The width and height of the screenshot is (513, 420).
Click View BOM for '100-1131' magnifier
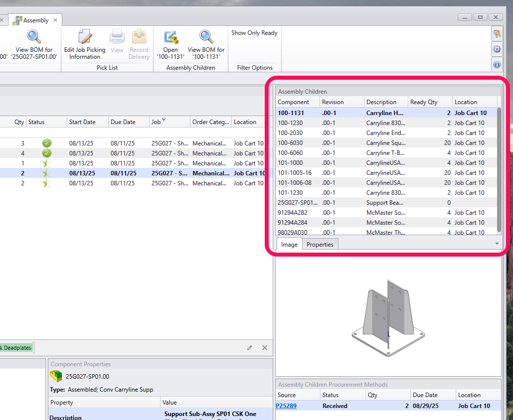pos(206,37)
